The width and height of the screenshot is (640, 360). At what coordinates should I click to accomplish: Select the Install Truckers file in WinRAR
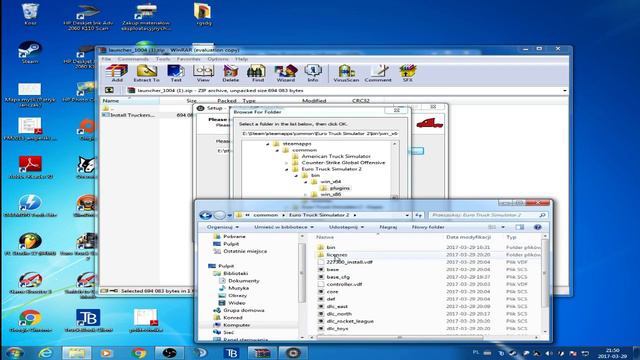coord(128,116)
